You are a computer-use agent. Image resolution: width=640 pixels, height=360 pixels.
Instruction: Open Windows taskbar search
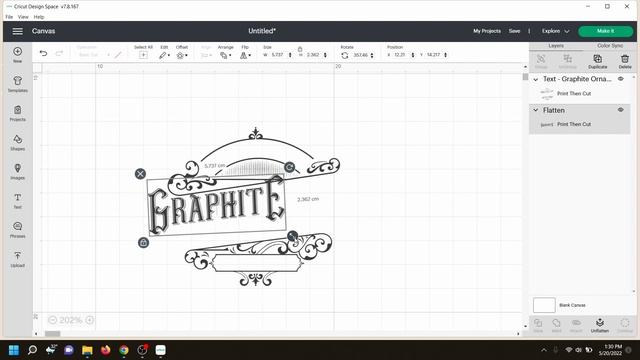[32, 350]
